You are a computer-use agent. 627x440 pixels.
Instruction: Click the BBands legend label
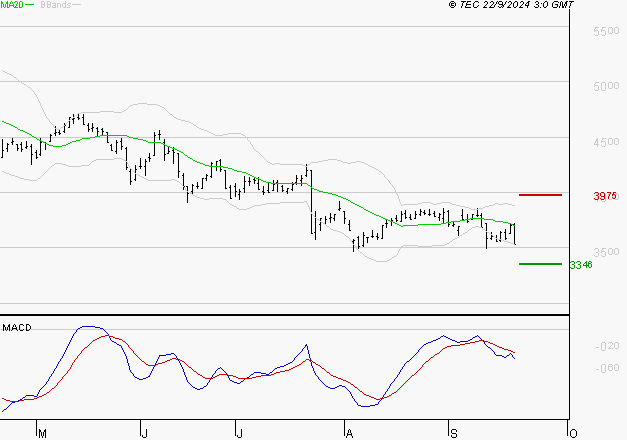56,5
